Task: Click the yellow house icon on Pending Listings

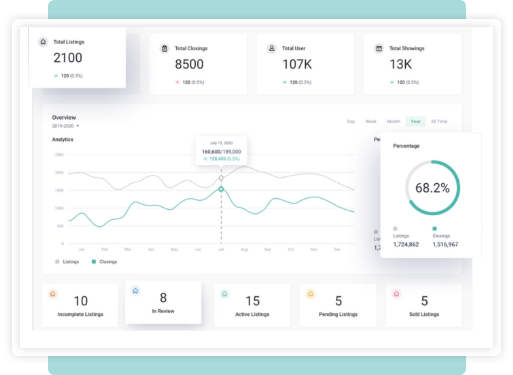Action: tap(310, 294)
